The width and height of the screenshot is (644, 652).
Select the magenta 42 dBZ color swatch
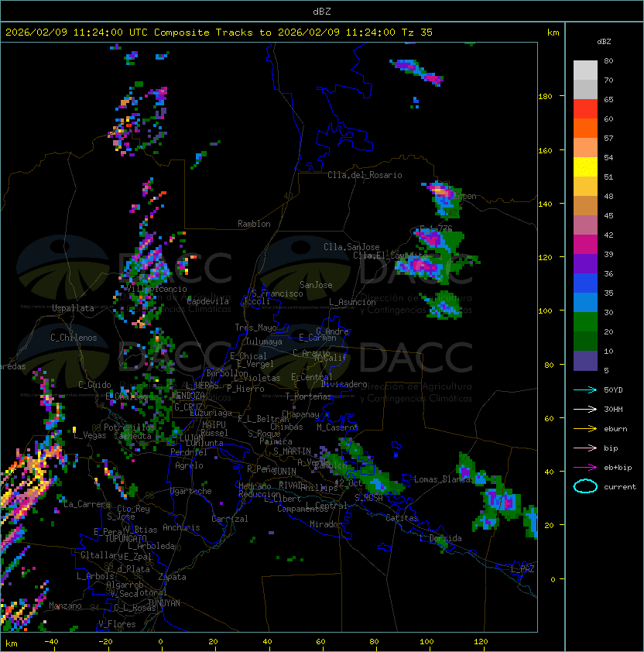585,244
